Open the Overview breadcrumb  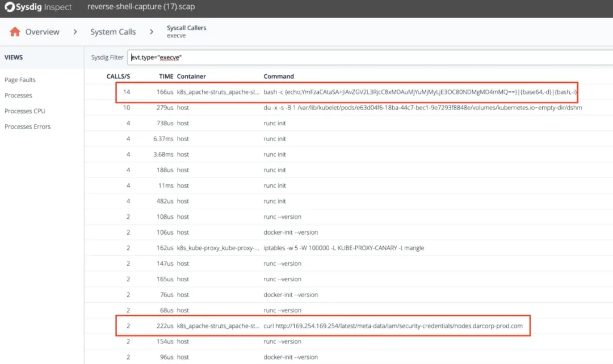(42, 32)
